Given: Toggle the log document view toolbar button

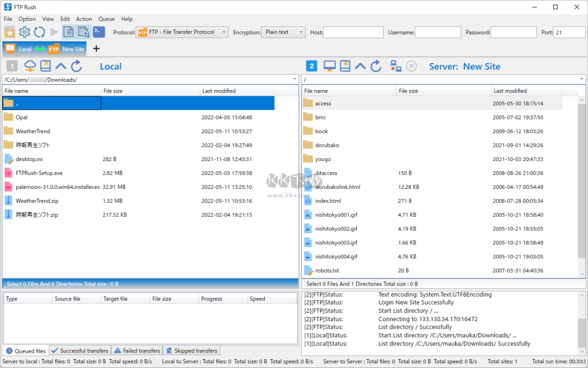Looking at the screenshot, I should [69, 32].
